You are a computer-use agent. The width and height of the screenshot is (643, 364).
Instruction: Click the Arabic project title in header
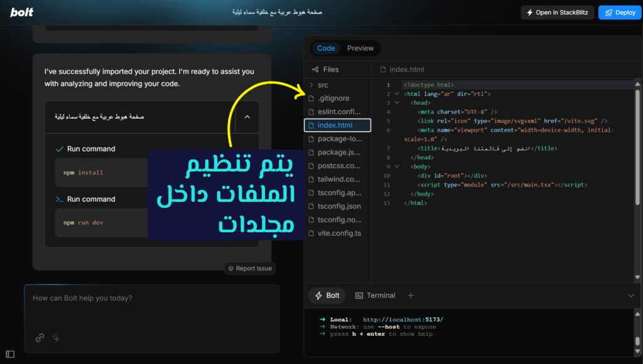(277, 13)
